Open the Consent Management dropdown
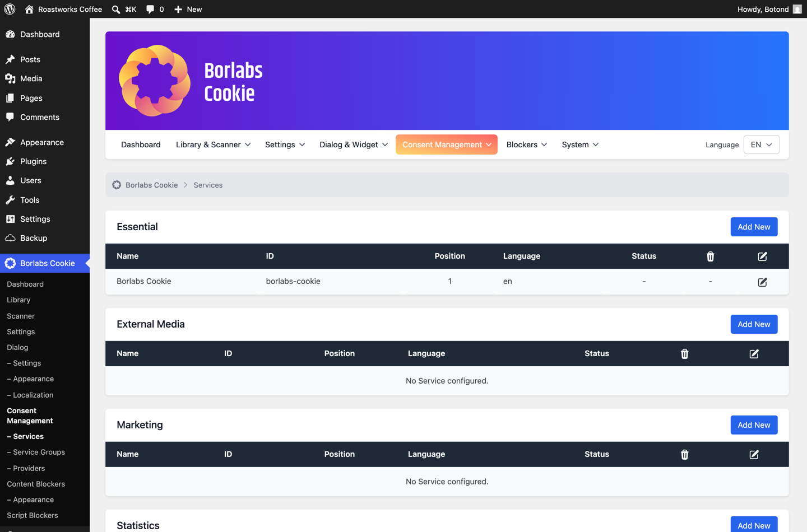The image size is (807, 532). click(447, 144)
